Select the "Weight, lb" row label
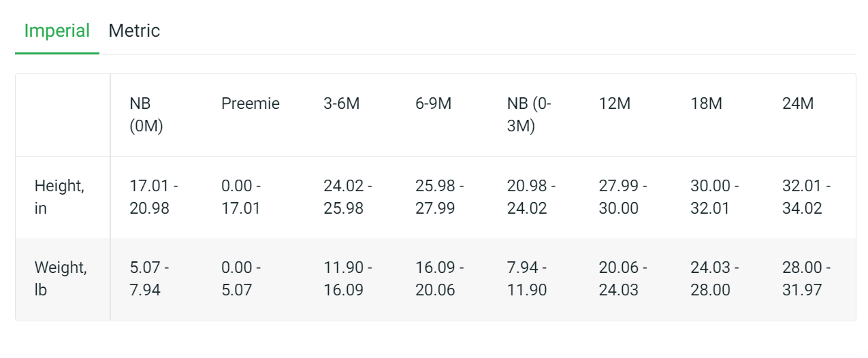The width and height of the screenshot is (868, 358). pos(61,278)
